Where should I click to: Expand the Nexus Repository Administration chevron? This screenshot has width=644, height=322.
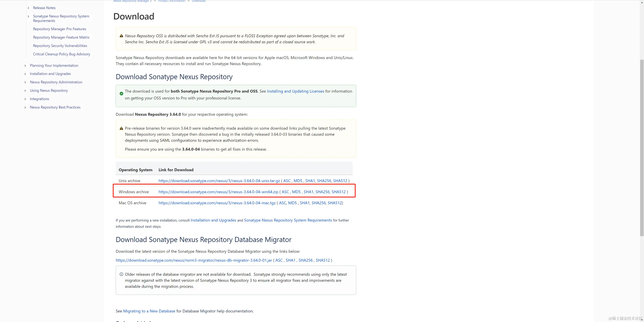(x=25, y=82)
